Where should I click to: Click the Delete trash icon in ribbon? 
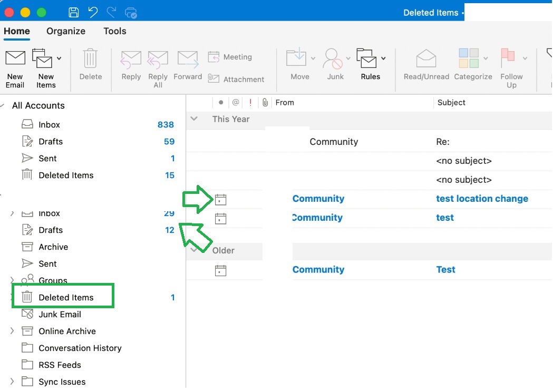90,58
